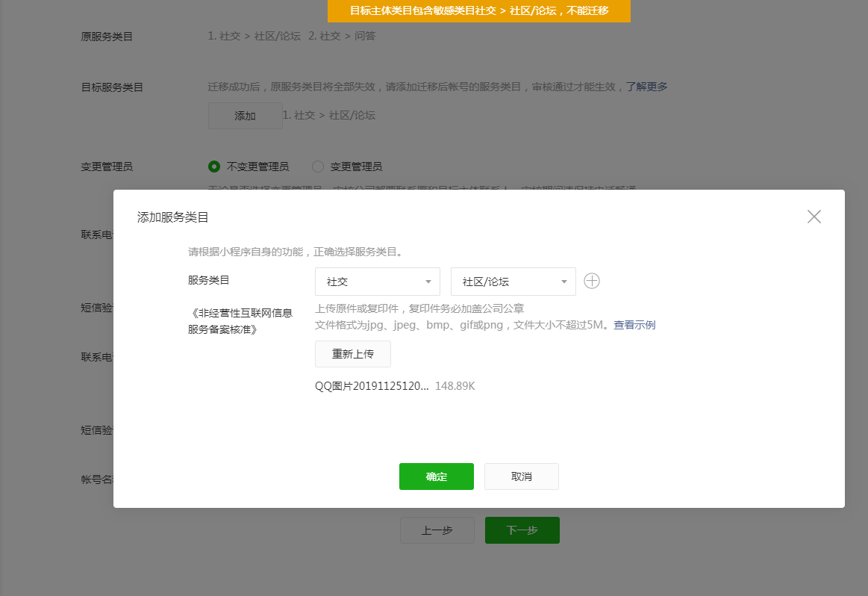Add another category row with plus icon
868x596 pixels.
[x=592, y=281]
